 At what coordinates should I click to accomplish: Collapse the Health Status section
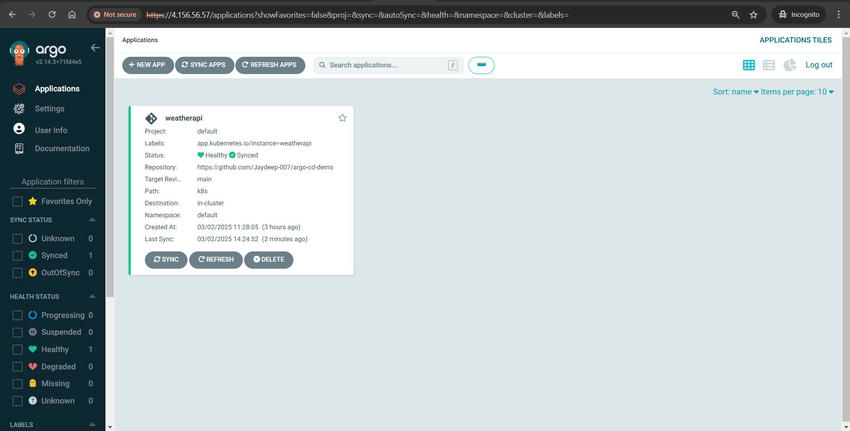pyautogui.click(x=92, y=297)
